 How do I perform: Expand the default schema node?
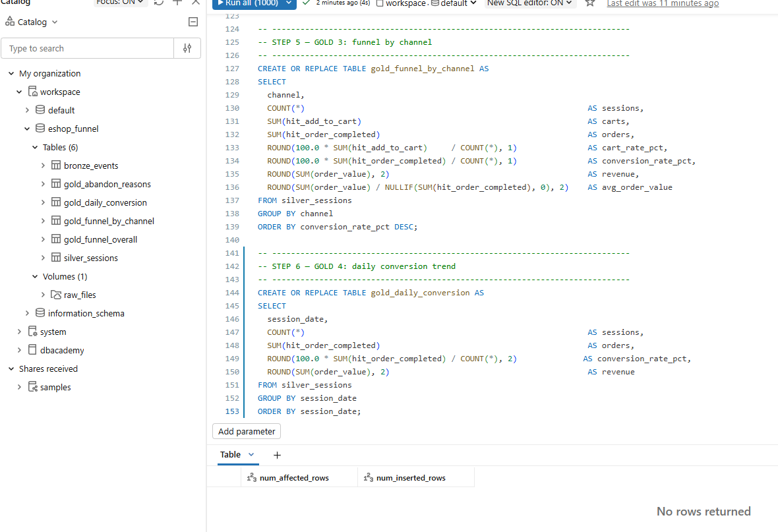point(27,110)
